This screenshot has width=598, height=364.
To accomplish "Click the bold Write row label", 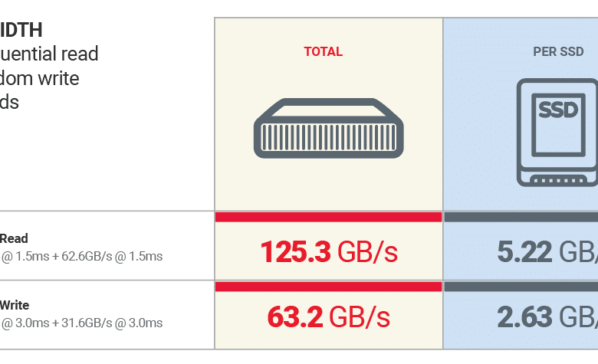I will 14,305.
